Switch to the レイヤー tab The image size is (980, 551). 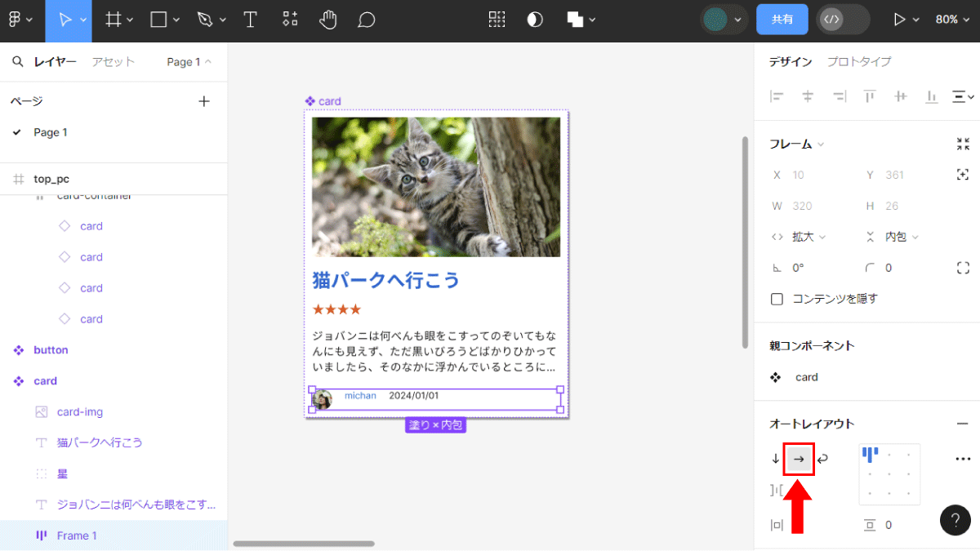56,62
